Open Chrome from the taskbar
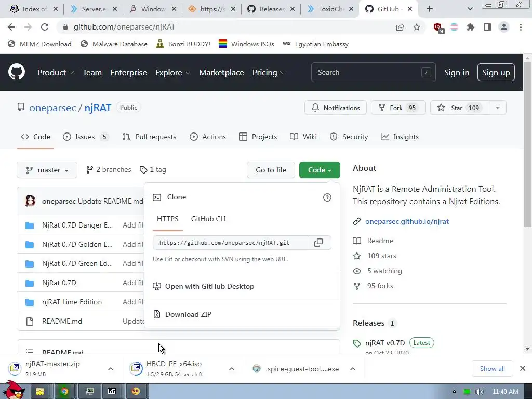 tap(64, 391)
